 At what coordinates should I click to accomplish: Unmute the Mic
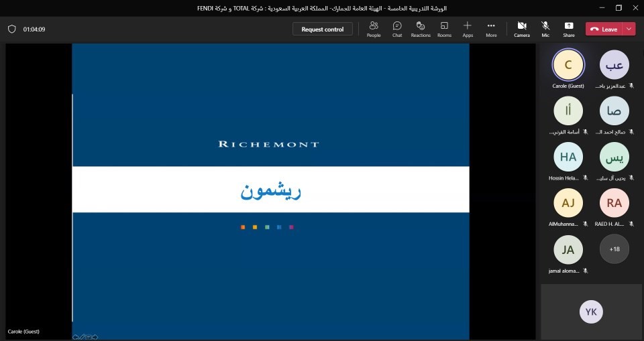(x=545, y=29)
